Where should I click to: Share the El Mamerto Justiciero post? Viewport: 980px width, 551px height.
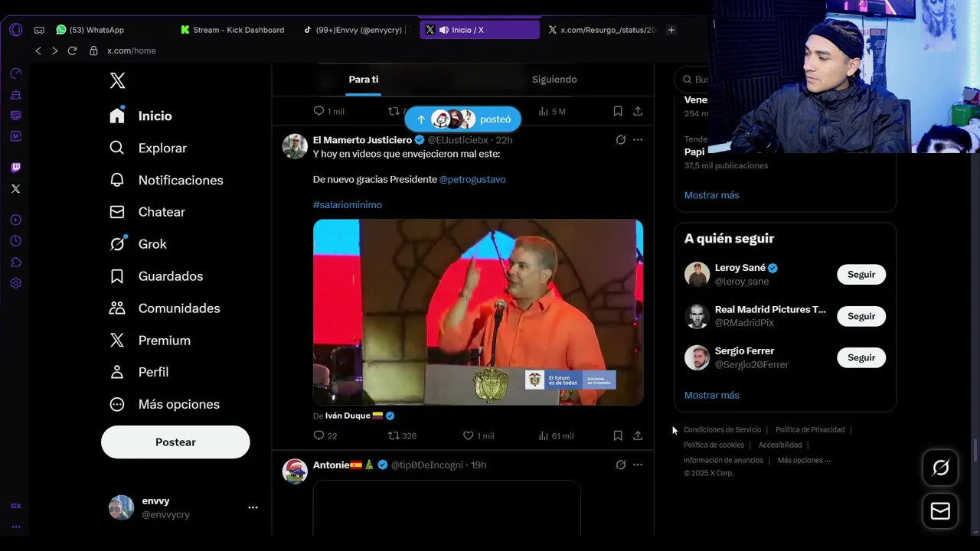[x=638, y=435]
